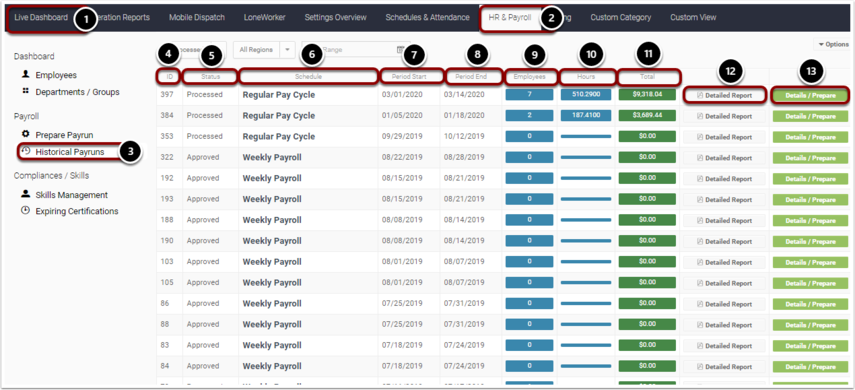The image size is (855, 390).
Task: Click the empty hours bar for payrun 353
Action: coord(586,136)
